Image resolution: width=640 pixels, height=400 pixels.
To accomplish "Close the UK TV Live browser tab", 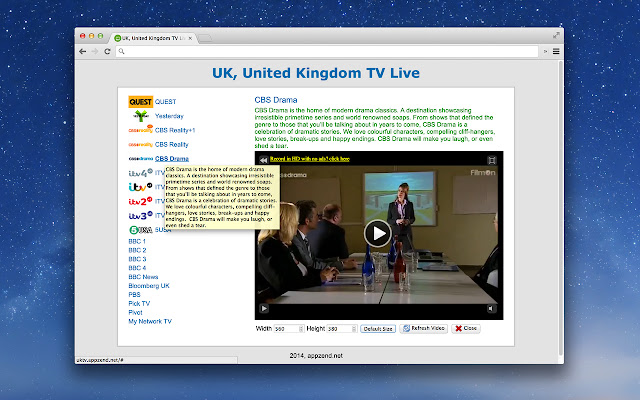I will (x=190, y=38).
